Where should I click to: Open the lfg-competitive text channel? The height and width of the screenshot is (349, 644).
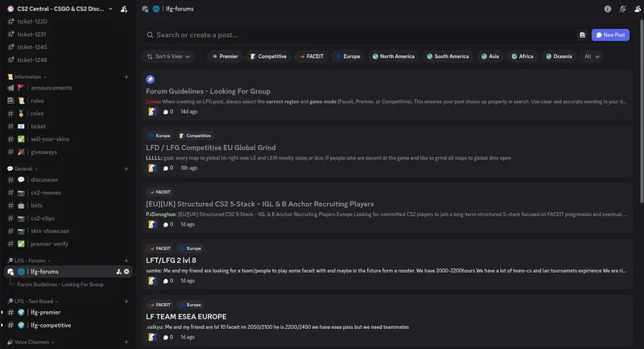pyautogui.click(x=68, y=325)
